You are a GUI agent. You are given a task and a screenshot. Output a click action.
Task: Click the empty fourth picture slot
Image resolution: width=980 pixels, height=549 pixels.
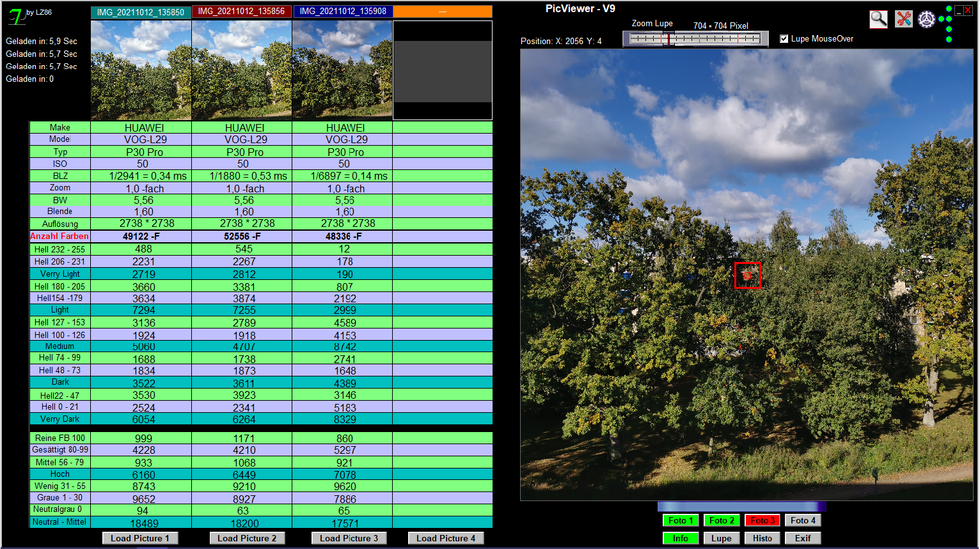[x=443, y=70]
